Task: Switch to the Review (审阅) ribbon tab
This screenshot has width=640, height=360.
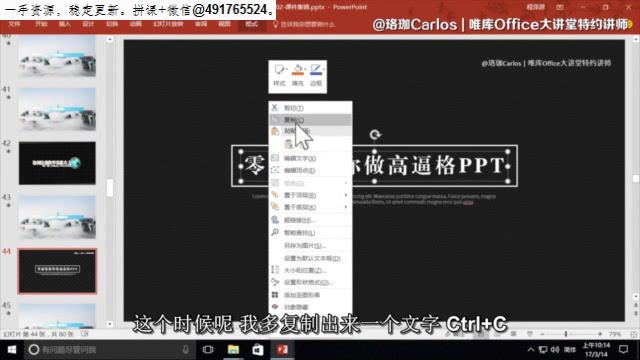Action: (200, 24)
